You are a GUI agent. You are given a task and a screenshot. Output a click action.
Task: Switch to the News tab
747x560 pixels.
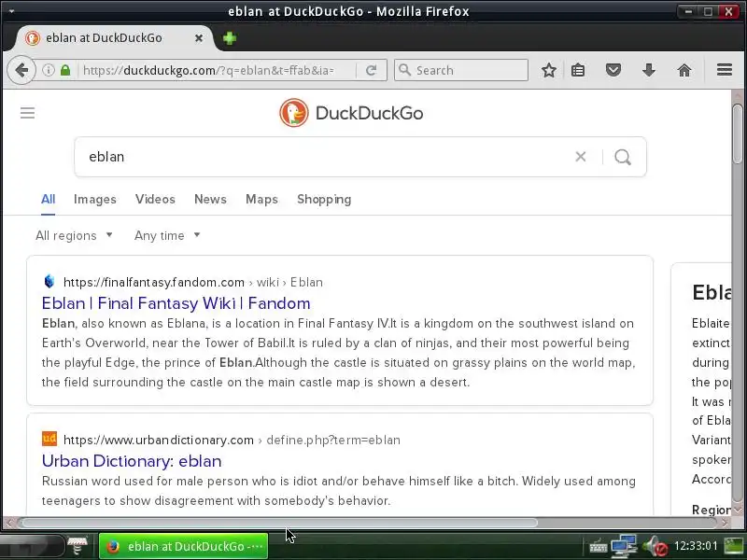click(210, 199)
